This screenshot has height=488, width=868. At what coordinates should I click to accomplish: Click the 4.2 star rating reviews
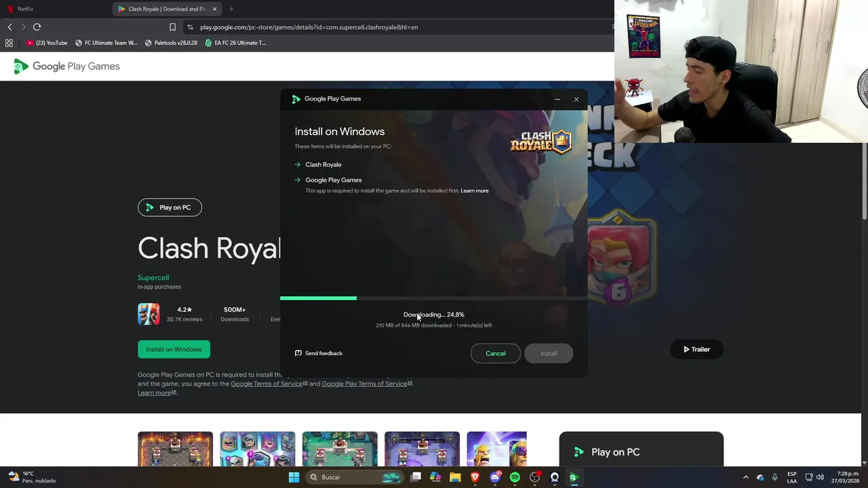[x=184, y=314]
